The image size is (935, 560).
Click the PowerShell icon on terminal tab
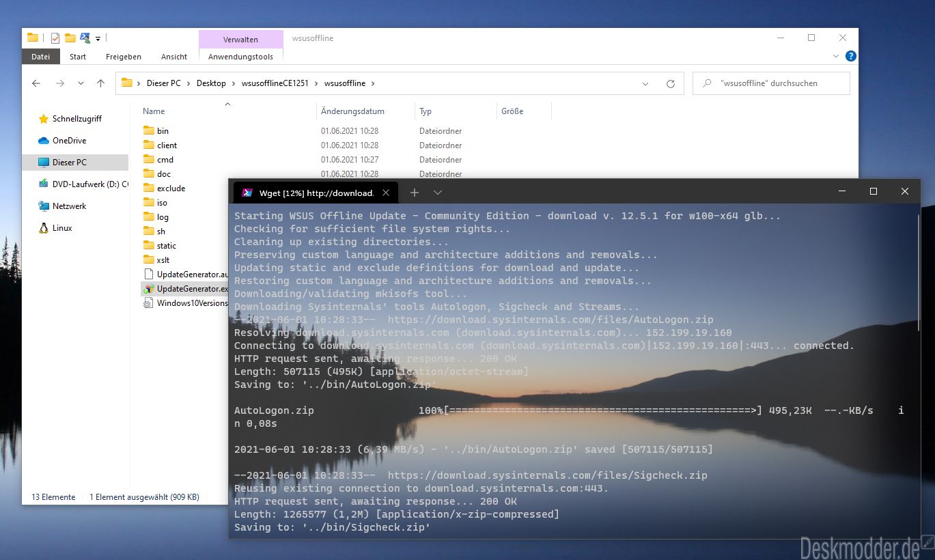click(247, 193)
